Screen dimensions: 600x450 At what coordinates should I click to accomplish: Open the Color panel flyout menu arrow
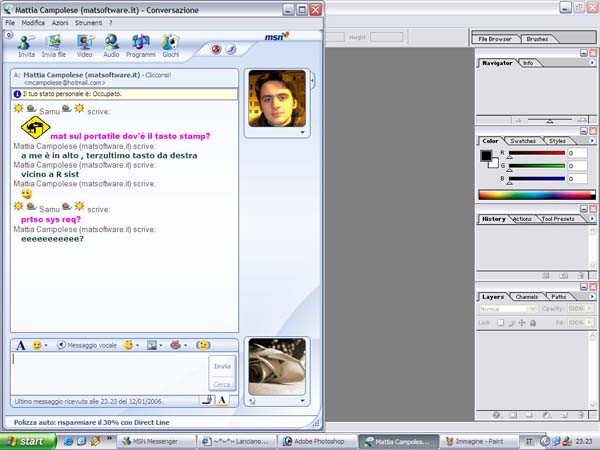click(592, 140)
